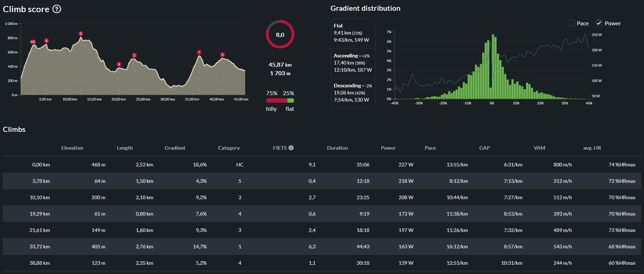
Task: Click the 1 703 m total elevation
Action: 280,73
